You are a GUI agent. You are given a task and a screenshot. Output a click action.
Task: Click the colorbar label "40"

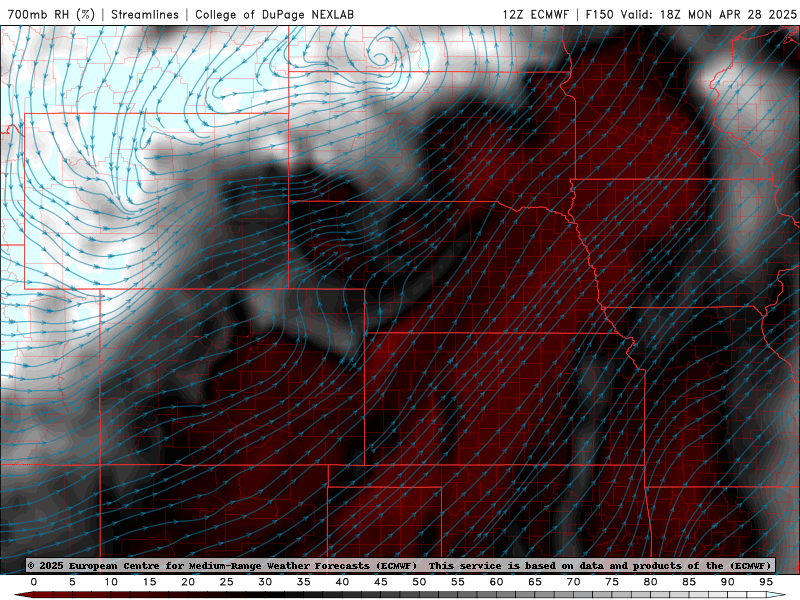click(x=342, y=582)
